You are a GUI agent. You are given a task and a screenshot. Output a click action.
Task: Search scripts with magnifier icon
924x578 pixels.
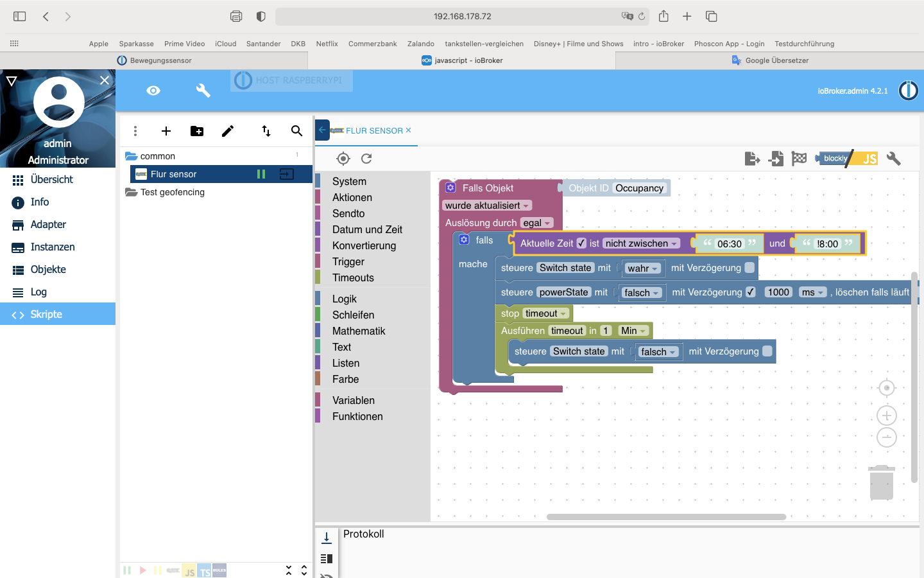[x=296, y=131]
